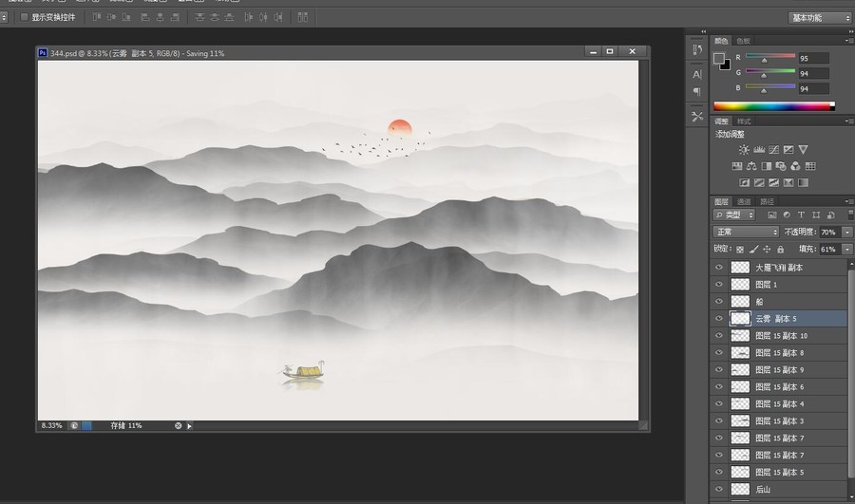Hide the 图层 1 layer

[719, 285]
